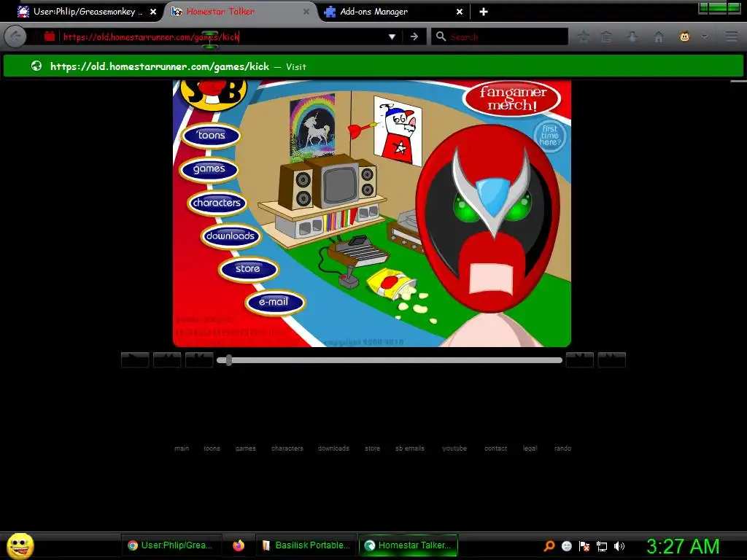Open the youtube footer link
747x560 pixels.
(x=454, y=448)
